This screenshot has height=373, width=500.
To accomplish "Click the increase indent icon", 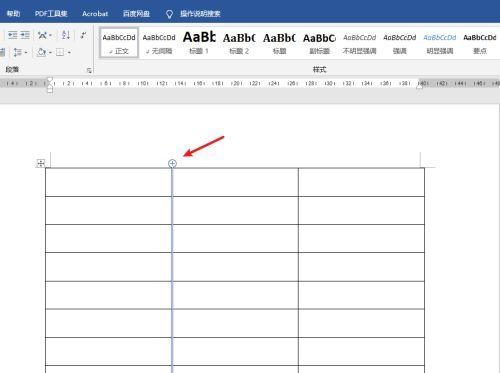I will pos(25,35).
